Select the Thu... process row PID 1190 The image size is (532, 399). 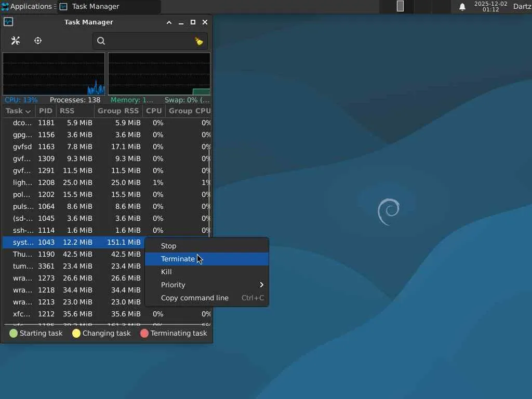(x=74, y=254)
